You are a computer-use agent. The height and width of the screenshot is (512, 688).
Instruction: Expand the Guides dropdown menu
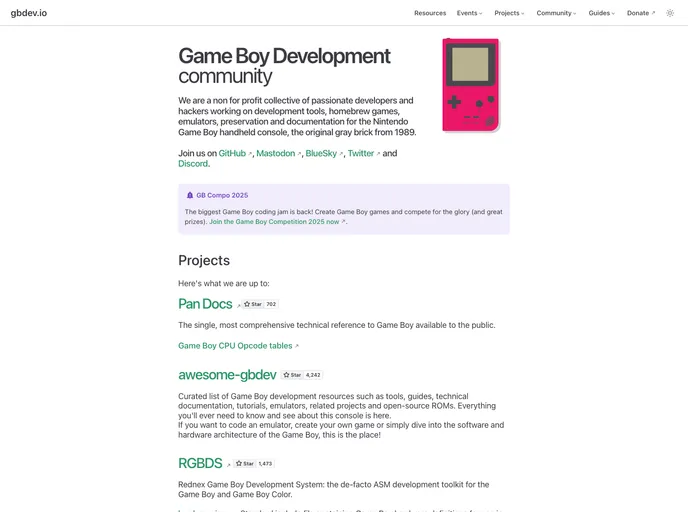[x=602, y=13]
